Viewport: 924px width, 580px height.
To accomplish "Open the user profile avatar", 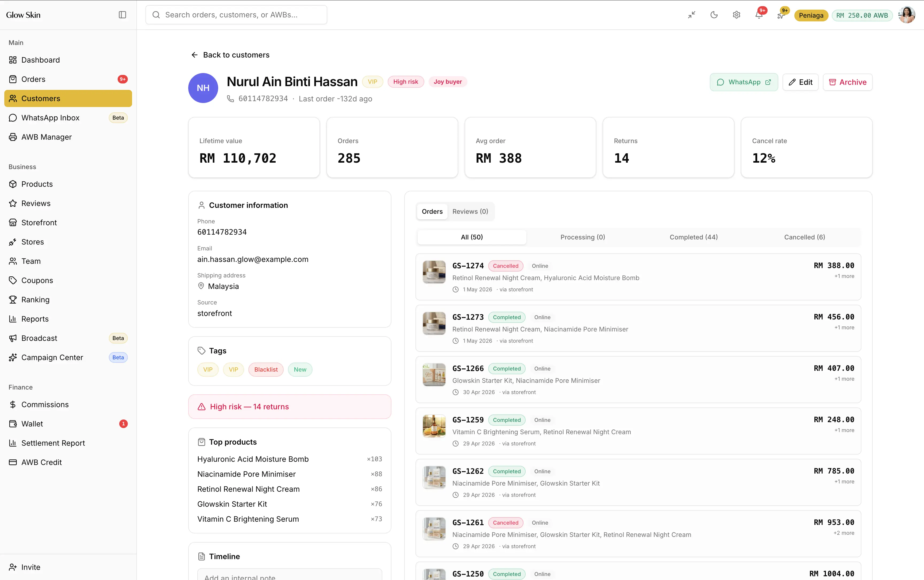I will coord(907,15).
